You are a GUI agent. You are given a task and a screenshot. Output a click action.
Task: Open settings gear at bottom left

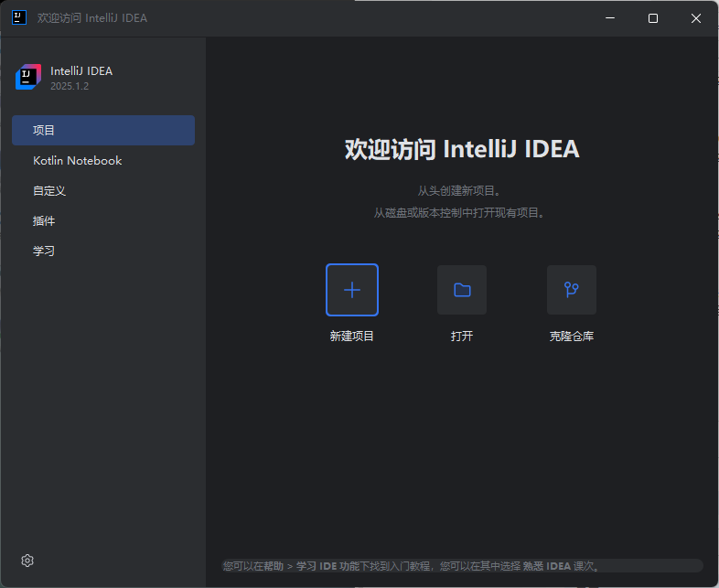tap(27, 561)
